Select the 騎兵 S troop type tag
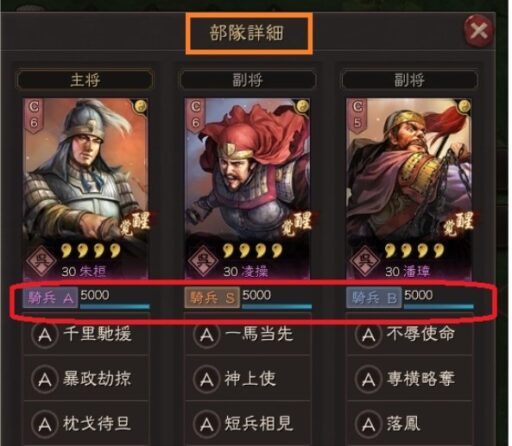This screenshot has height=446, width=512. (x=212, y=297)
